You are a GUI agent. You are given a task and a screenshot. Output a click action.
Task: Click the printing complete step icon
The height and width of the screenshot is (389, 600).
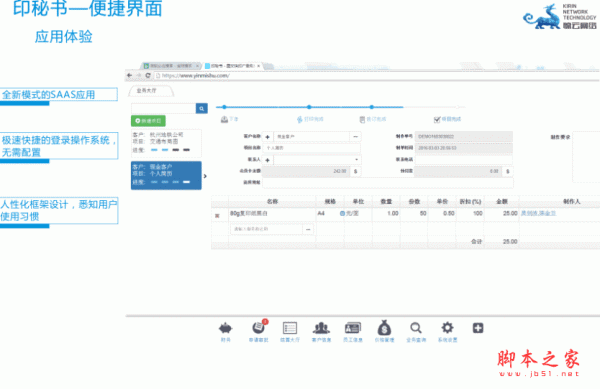[x=300, y=120]
